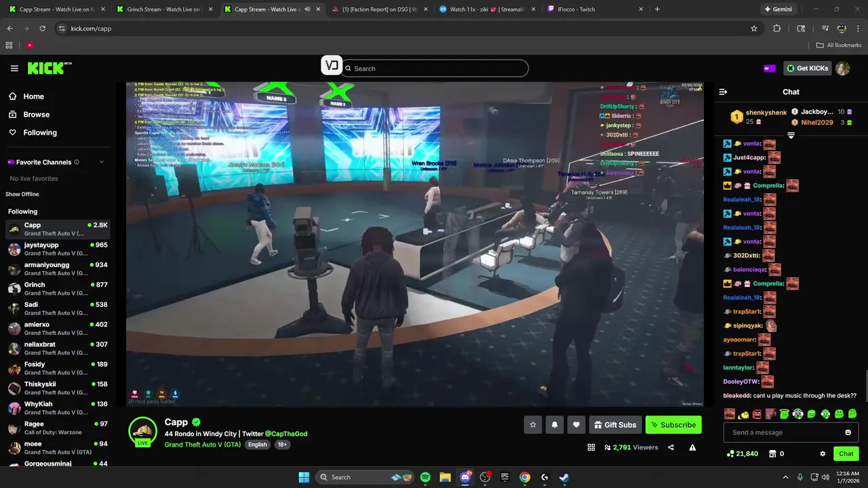
Task: Pick the red angry face quick emote
Action: (x=757, y=414)
